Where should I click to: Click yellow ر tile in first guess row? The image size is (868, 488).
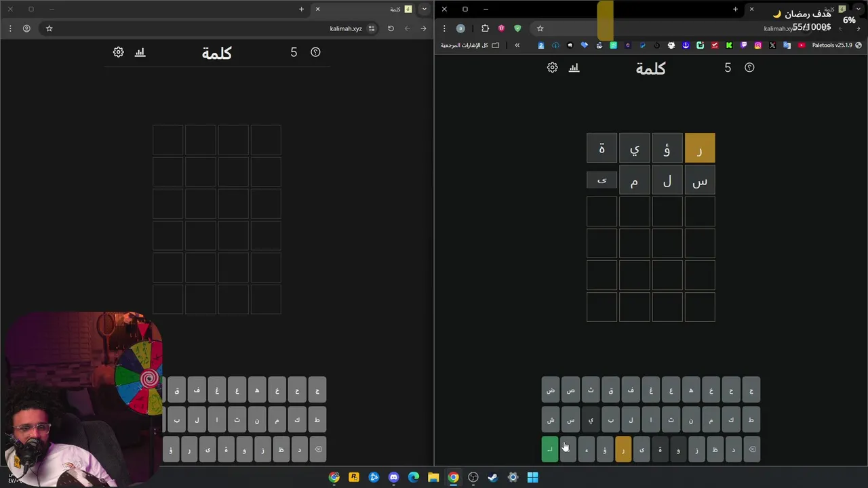(700, 148)
